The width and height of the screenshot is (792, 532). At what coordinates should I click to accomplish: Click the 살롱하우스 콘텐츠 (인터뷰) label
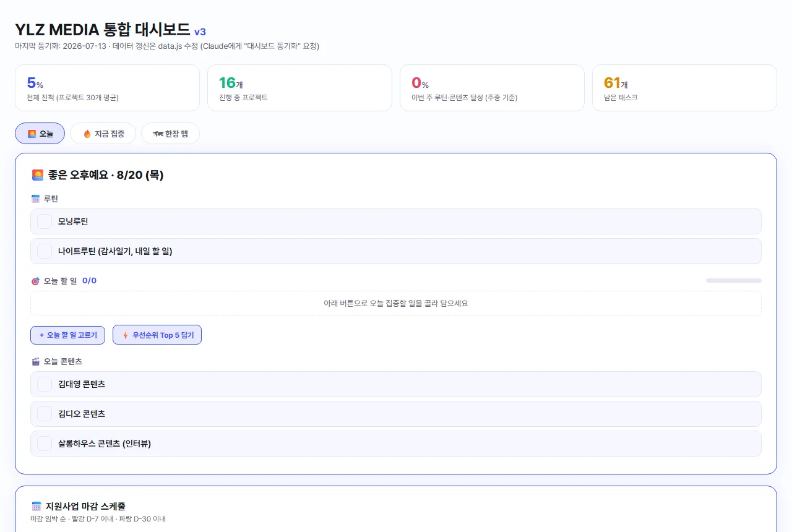coord(105,444)
